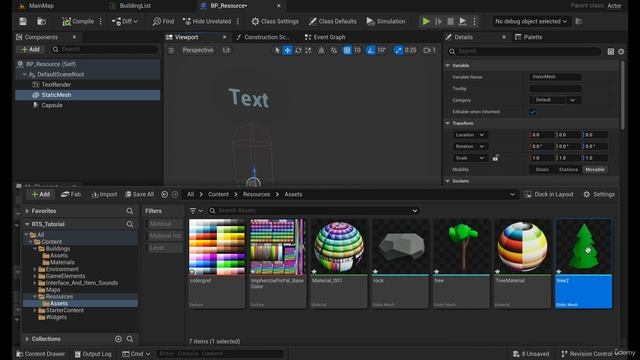Toggle the scale lock icon
This screenshot has height=360, width=640.
(496, 158)
